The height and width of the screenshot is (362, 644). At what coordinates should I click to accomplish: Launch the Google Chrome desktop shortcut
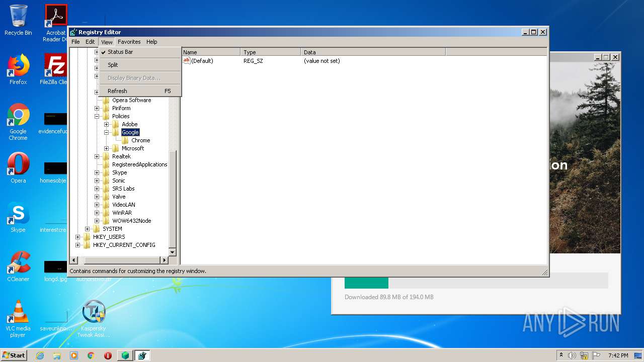tap(18, 122)
